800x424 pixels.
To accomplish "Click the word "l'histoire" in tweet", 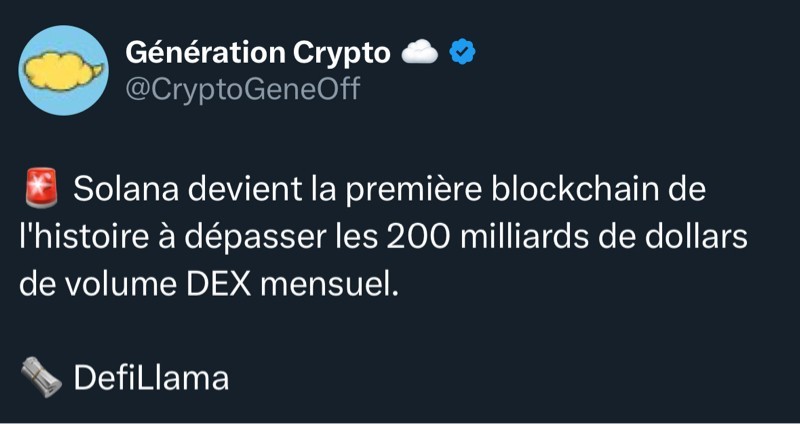I will tap(82, 237).
